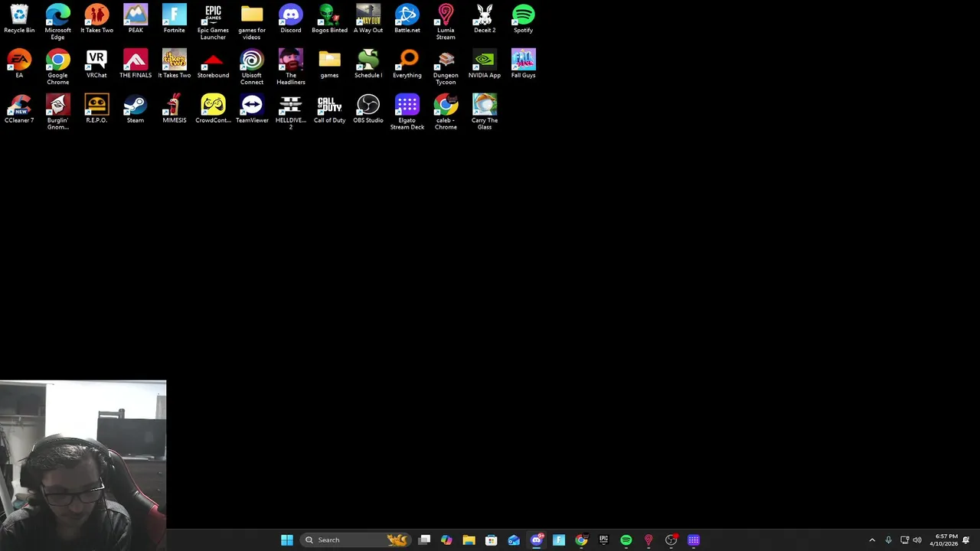
Task: Select the Ubisoft Connect shortcut
Action: [x=252, y=67]
